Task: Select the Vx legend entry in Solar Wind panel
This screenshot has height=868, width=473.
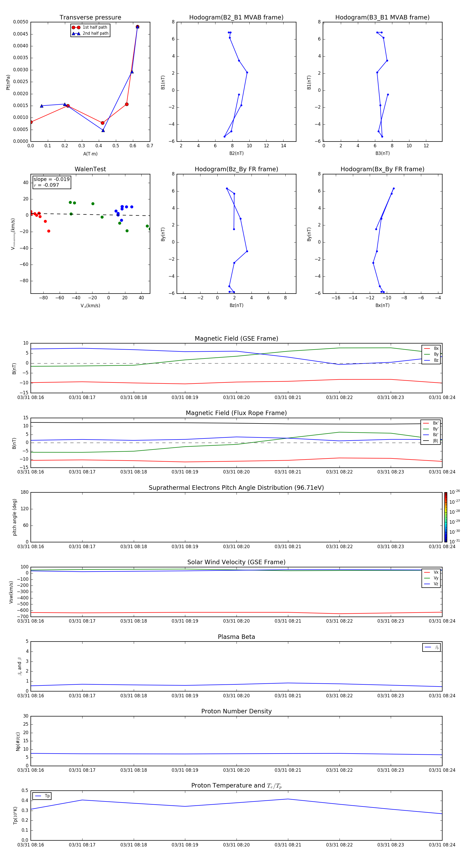Action: pyautogui.click(x=431, y=573)
